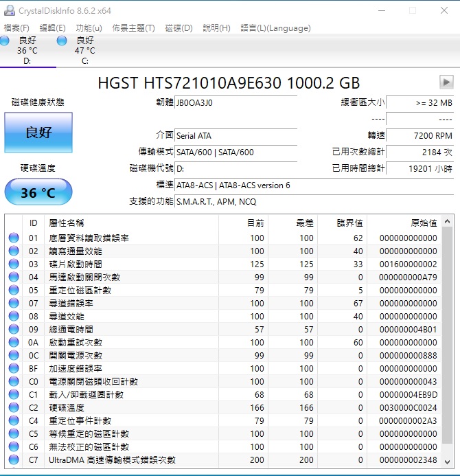Open the 說明(H) menu
The width and height of the screenshot is (460, 476).
(217, 28)
